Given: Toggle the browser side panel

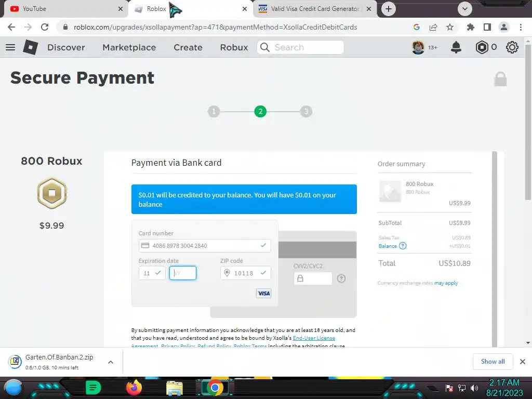Looking at the screenshot, I should [487, 27].
